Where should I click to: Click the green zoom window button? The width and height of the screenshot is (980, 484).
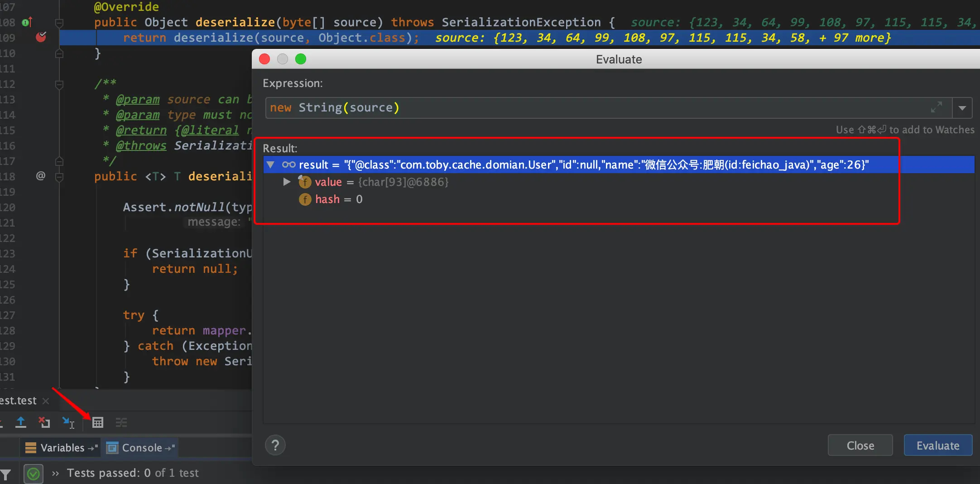[x=301, y=59]
